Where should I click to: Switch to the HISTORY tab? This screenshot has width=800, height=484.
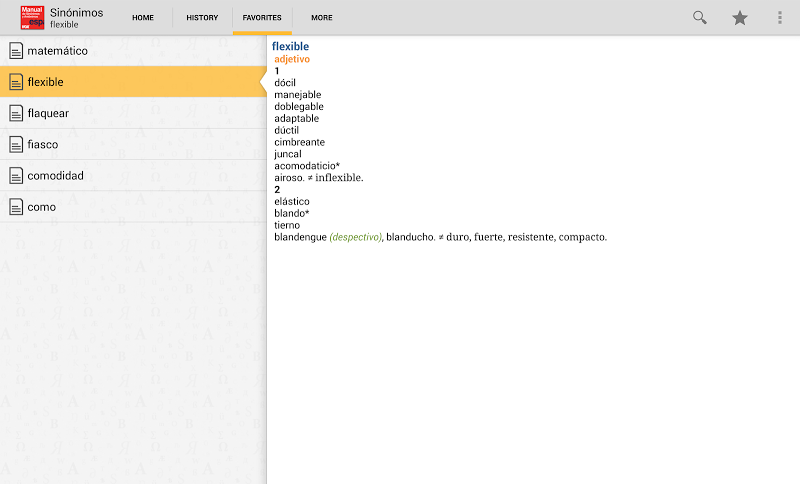[x=202, y=18]
